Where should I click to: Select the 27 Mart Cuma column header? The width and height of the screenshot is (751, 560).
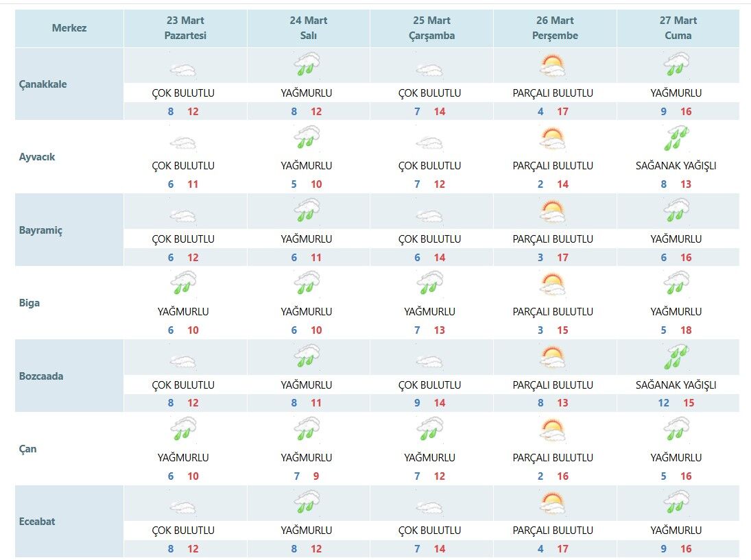pos(678,29)
